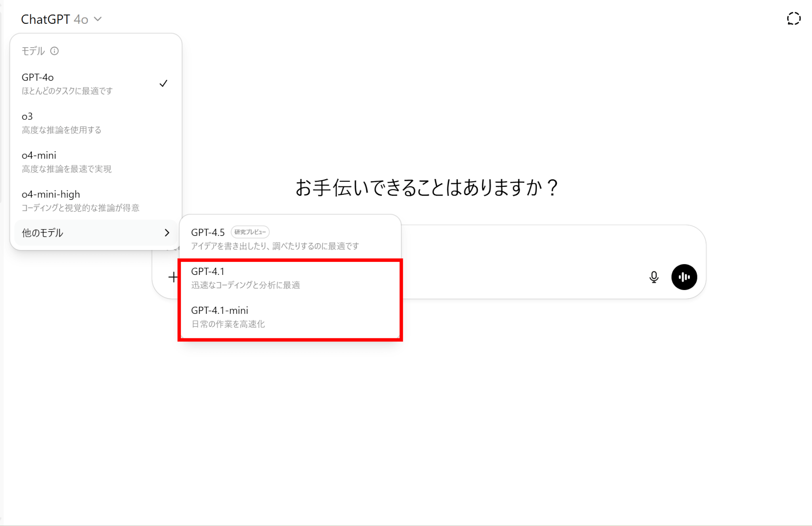Click the info icon next to モデル
This screenshot has height=526, width=812.
tap(55, 51)
